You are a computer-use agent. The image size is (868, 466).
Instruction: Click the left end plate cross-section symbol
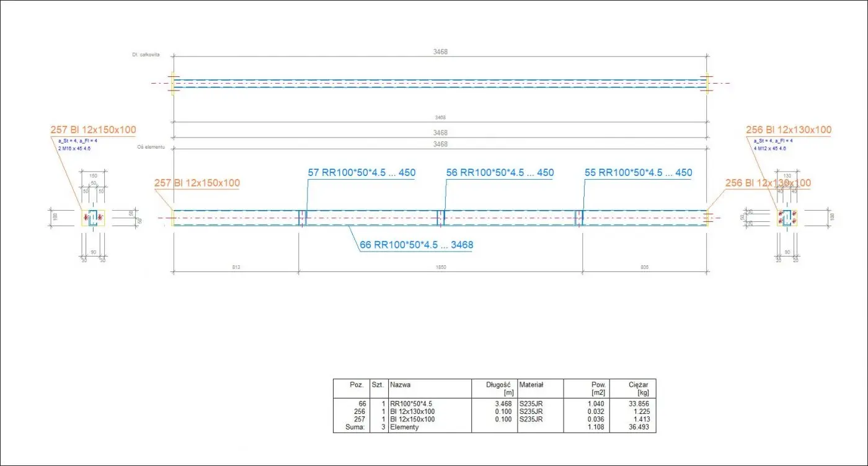94,218
